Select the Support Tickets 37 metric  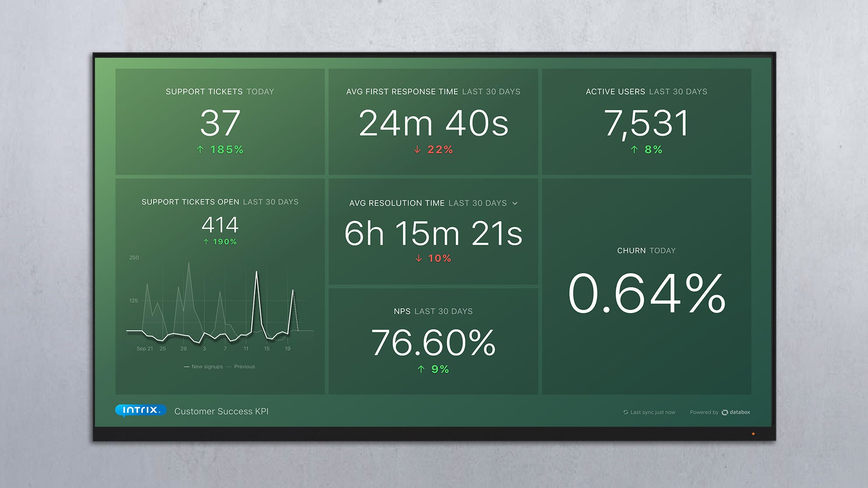coord(220,123)
